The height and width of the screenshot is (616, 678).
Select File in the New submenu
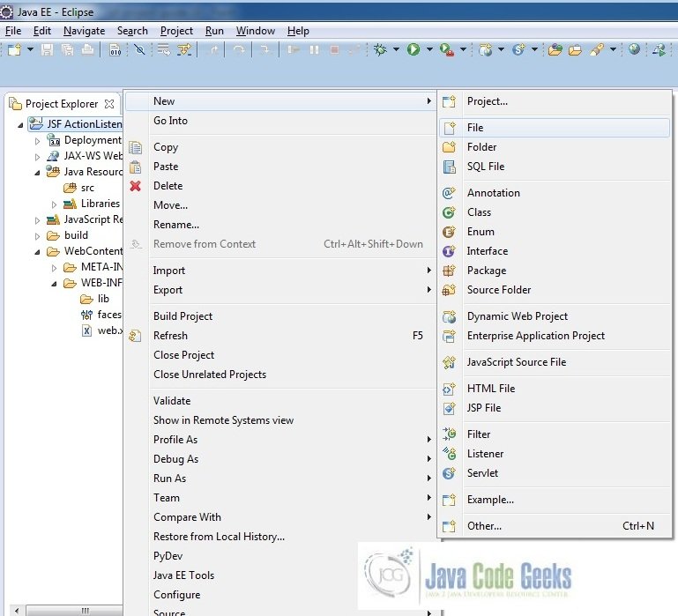(554, 128)
